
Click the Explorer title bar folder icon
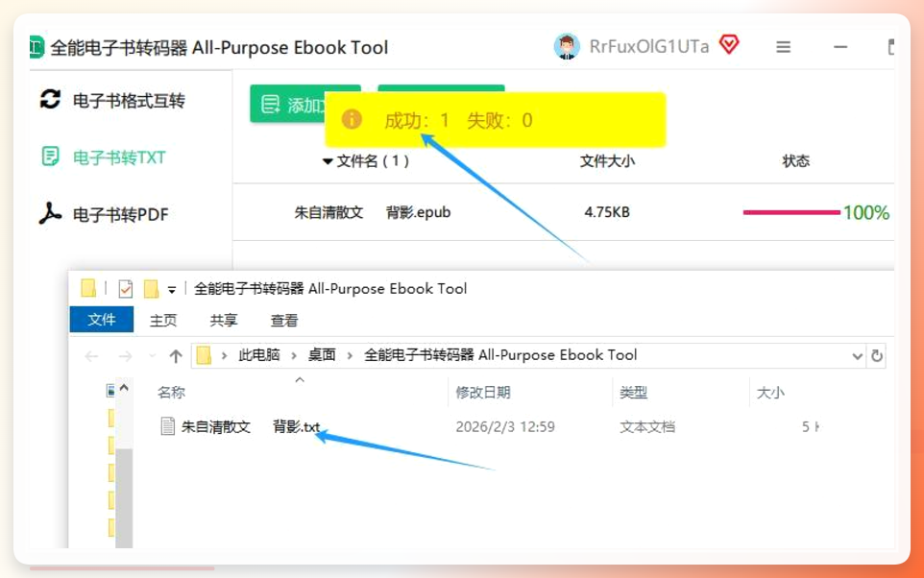[88, 288]
